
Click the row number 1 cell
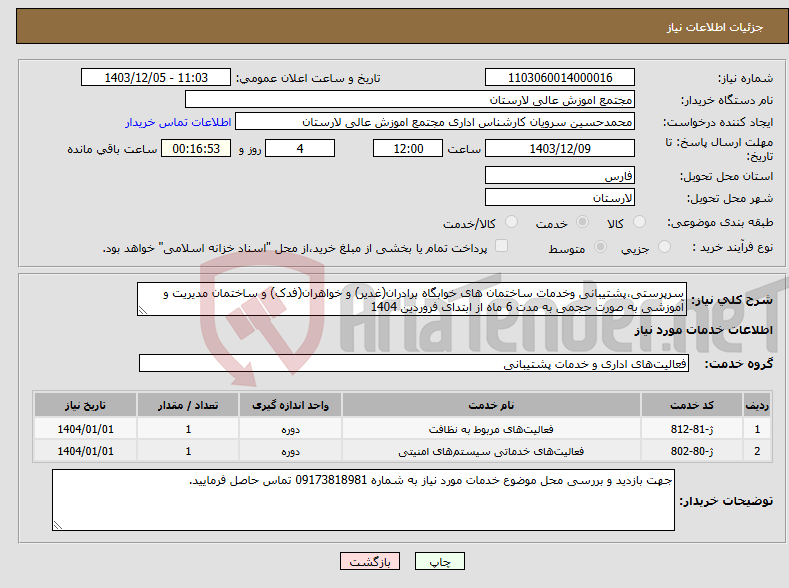click(x=757, y=429)
